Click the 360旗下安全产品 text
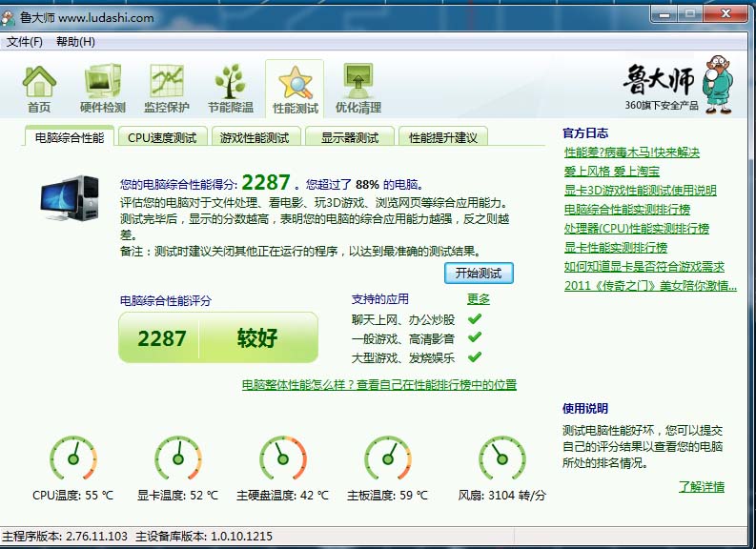The width and height of the screenshot is (756, 549). [662, 105]
